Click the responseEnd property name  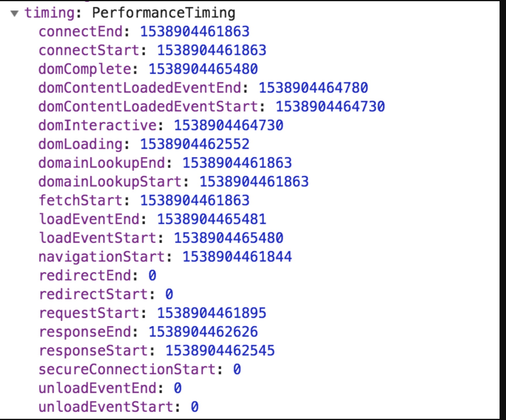click(85, 332)
